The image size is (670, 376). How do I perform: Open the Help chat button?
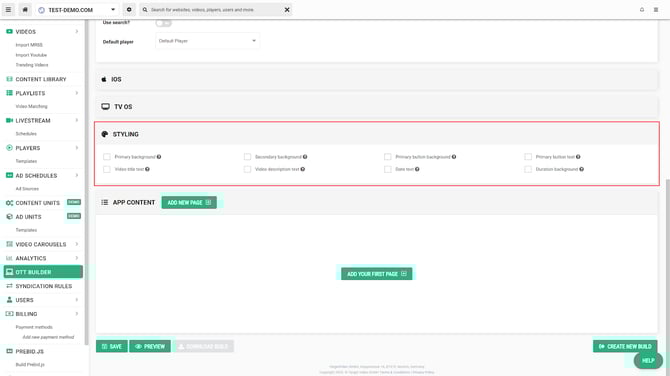click(x=648, y=361)
